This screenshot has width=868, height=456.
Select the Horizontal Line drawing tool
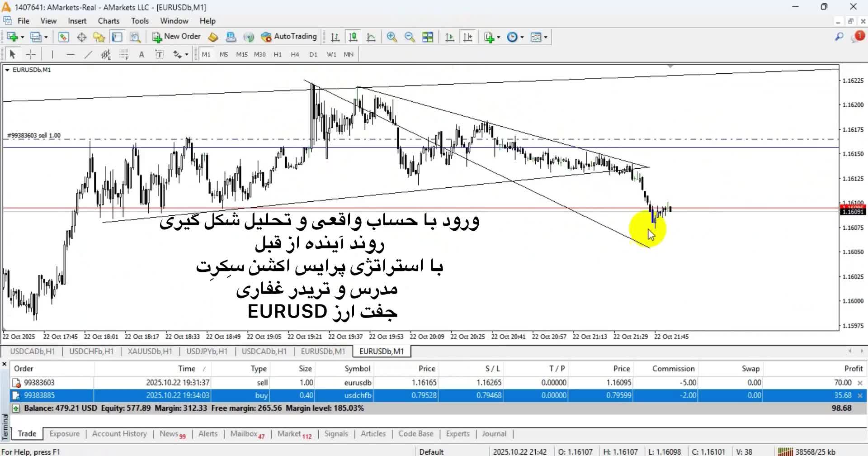[71, 54]
